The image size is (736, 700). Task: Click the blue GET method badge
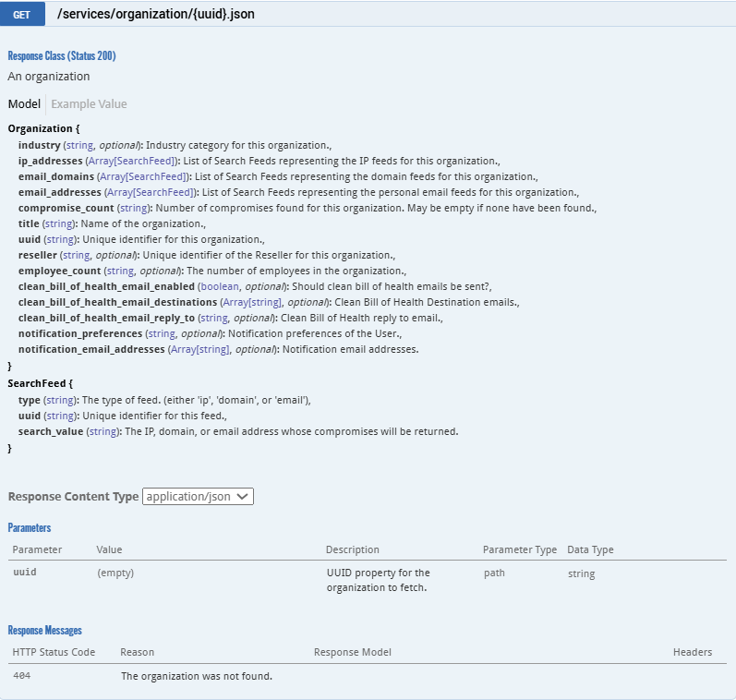(x=23, y=15)
